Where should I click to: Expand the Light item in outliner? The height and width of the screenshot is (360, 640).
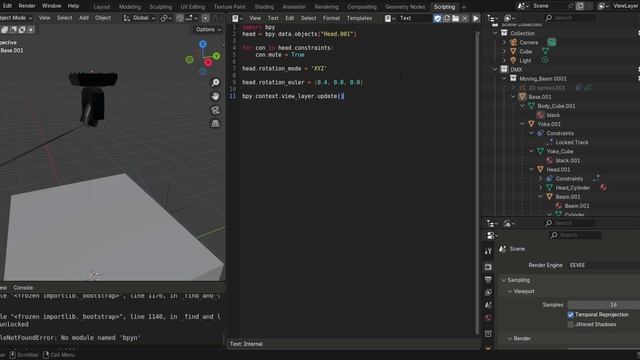point(504,60)
